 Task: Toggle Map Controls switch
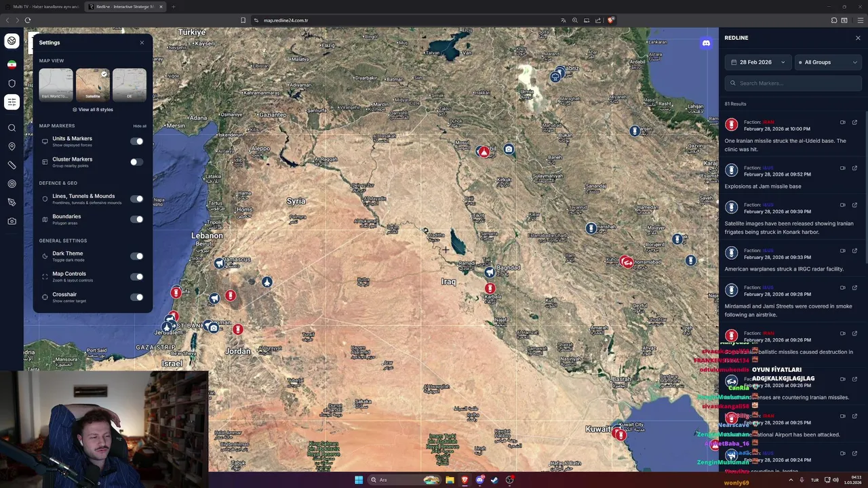[x=136, y=277]
